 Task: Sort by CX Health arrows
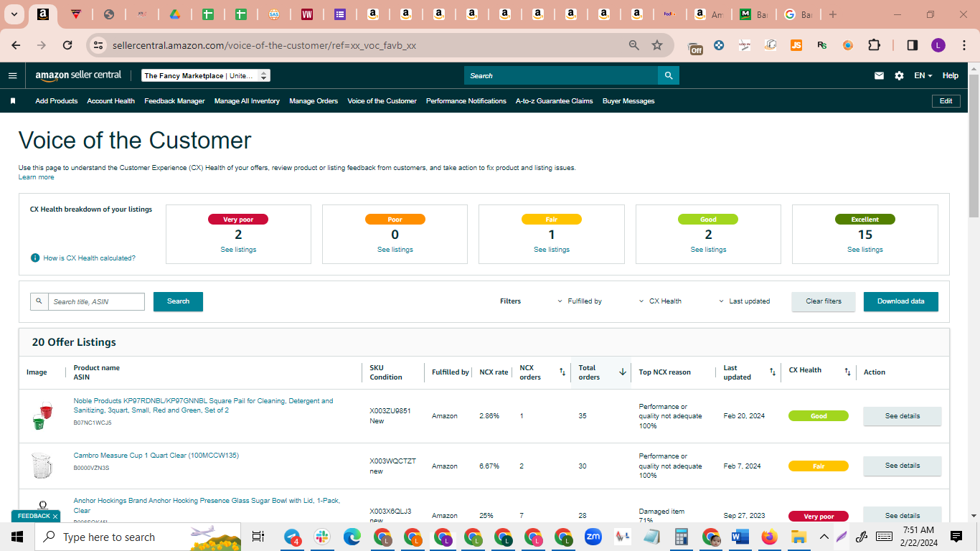[x=847, y=372]
